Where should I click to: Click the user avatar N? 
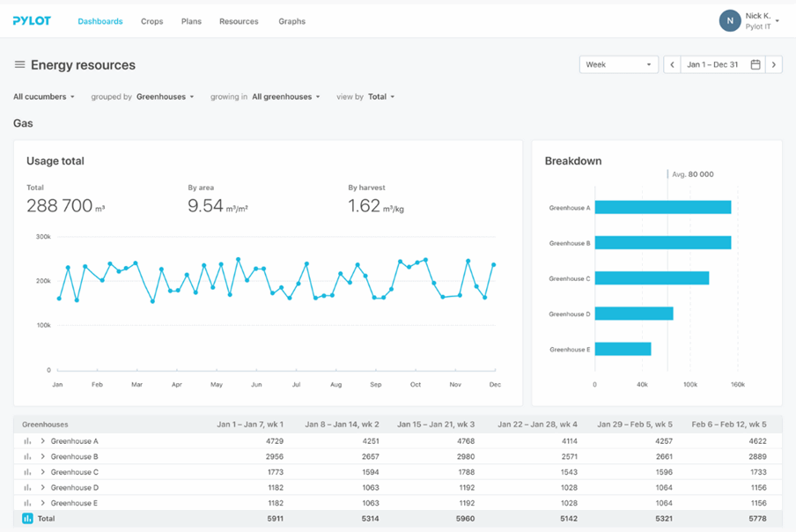(729, 21)
